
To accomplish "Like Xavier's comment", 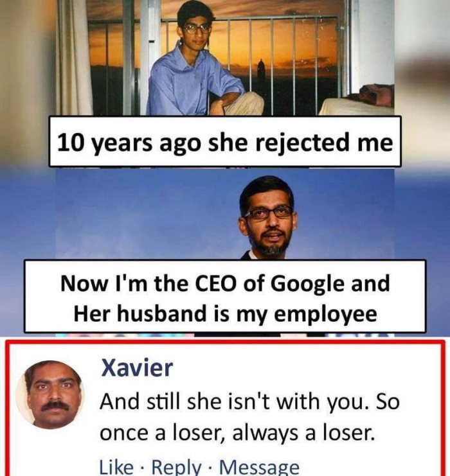I will pyautogui.click(x=116, y=467).
